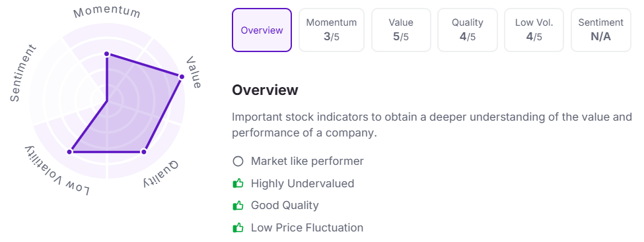
Task: Open the Momentum 3/5 tab
Action: (x=332, y=30)
